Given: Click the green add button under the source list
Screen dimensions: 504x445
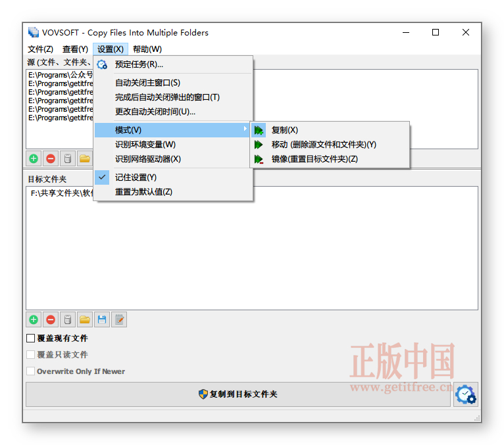Looking at the screenshot, I should (x=34, y=158).
